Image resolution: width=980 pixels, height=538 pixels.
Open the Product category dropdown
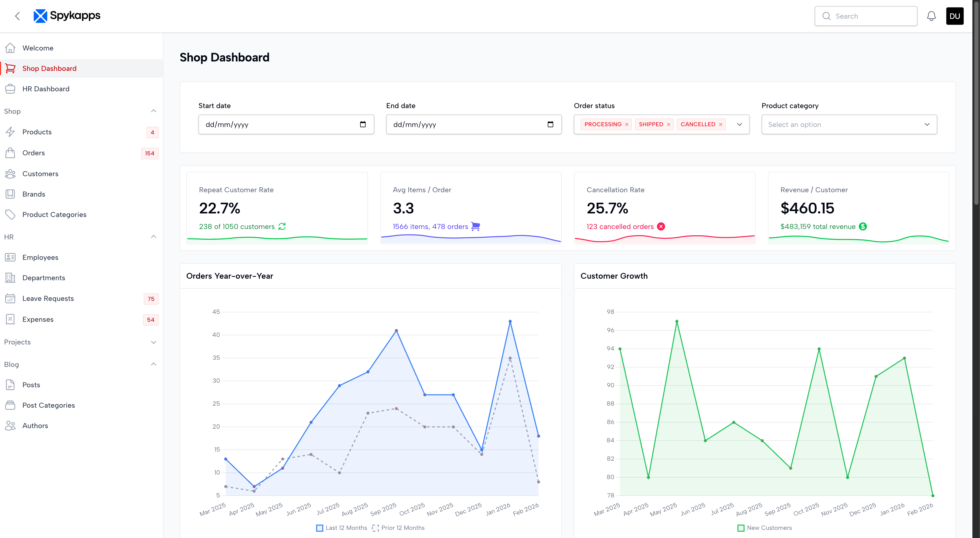pyautogui.click(x=849, y=124)
